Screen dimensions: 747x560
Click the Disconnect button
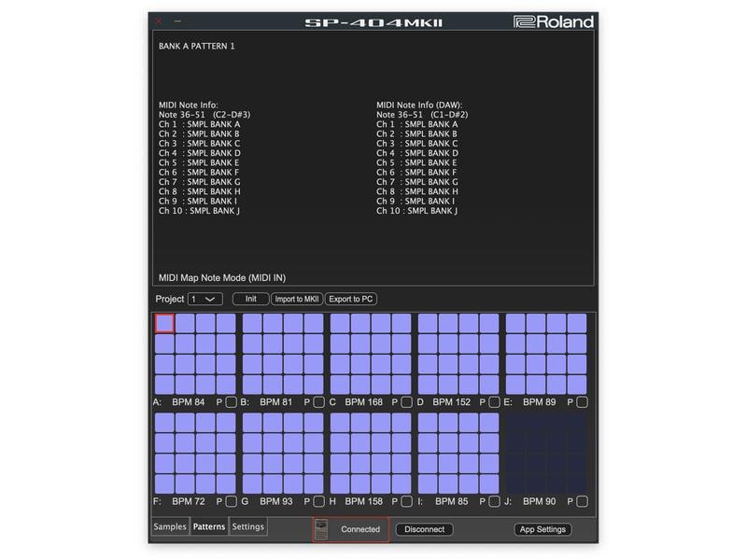tap(424, 529)
